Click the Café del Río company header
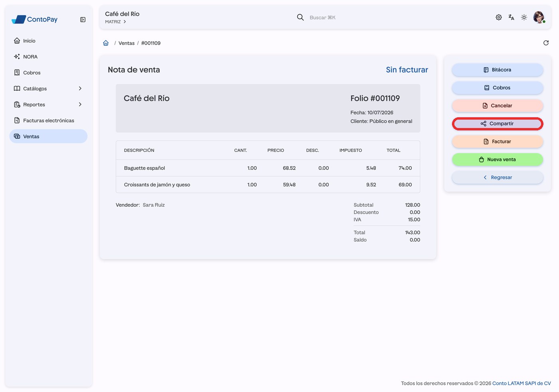 (x=147, y=98)
